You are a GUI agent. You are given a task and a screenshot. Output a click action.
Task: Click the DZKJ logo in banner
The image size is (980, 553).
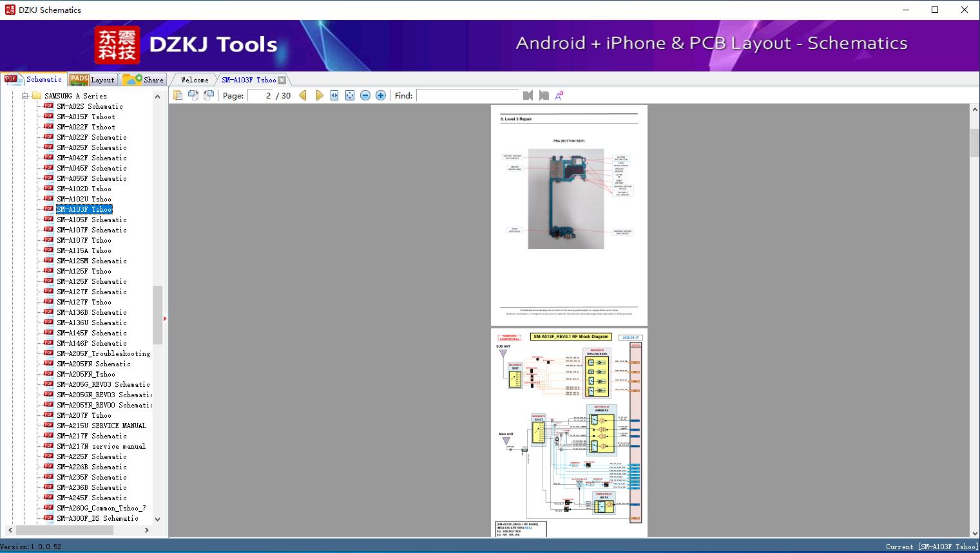click(117, 45)
